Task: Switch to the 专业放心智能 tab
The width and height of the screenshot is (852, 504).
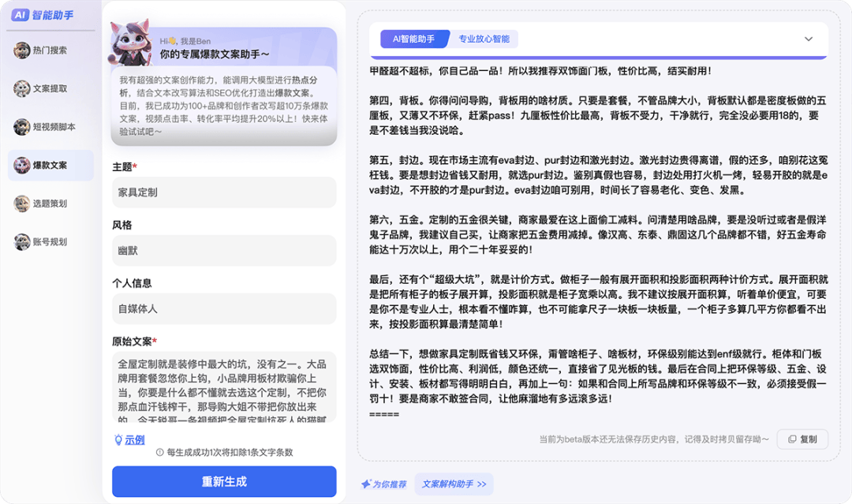Action: pos(484,39)
